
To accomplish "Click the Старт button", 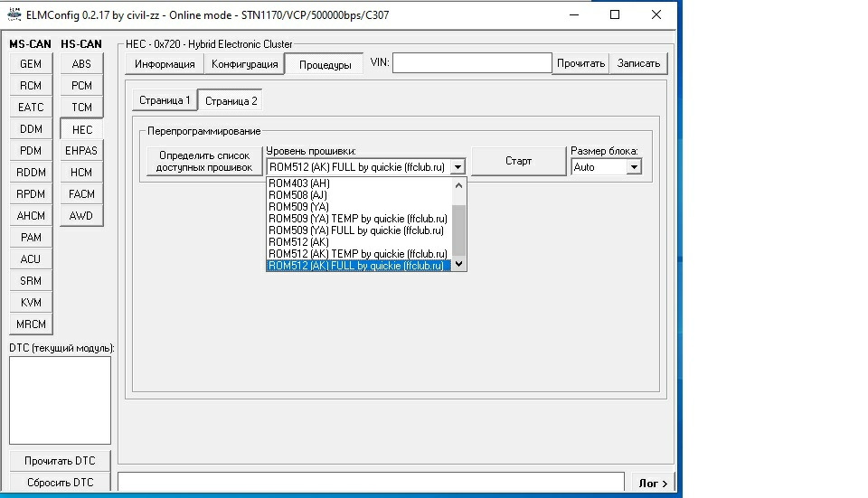I will pyautogui.click(x=519, y=161).
